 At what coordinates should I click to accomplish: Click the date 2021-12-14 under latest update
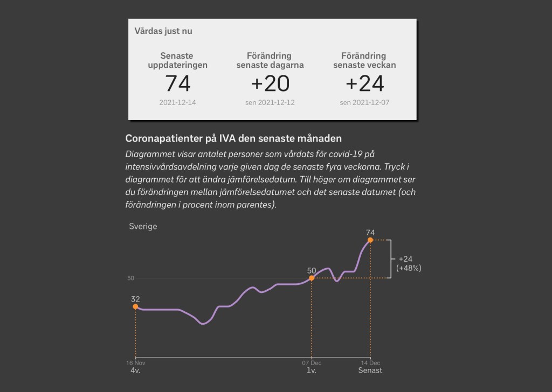tap(178, 102)
